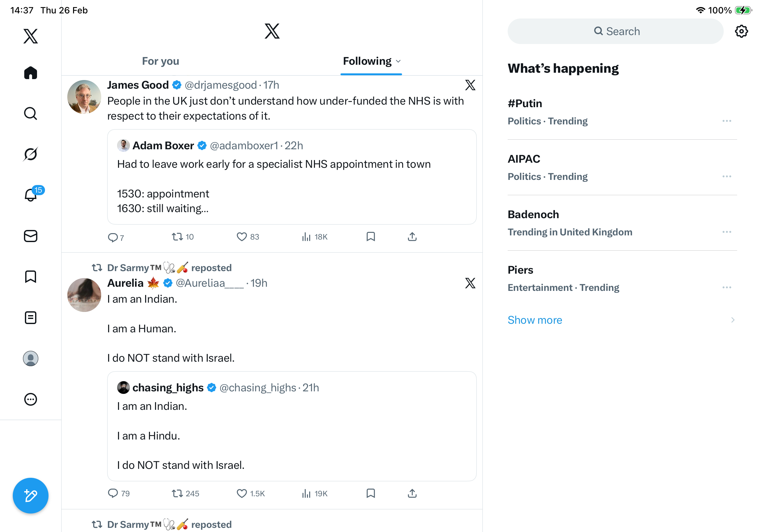Click the Search input field
This screenshot has width=762, height=532.
tap(615, 32)
